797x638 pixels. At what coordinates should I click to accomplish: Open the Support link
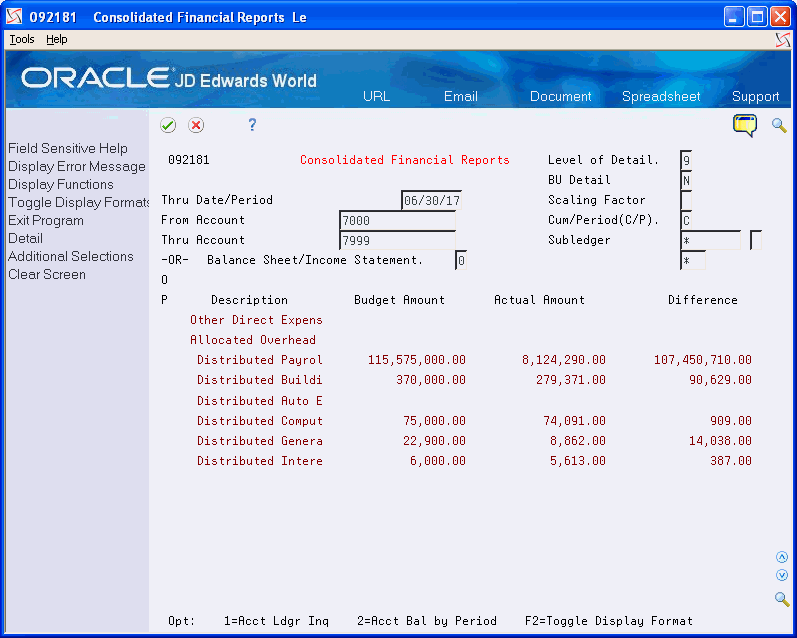[755, 97]
